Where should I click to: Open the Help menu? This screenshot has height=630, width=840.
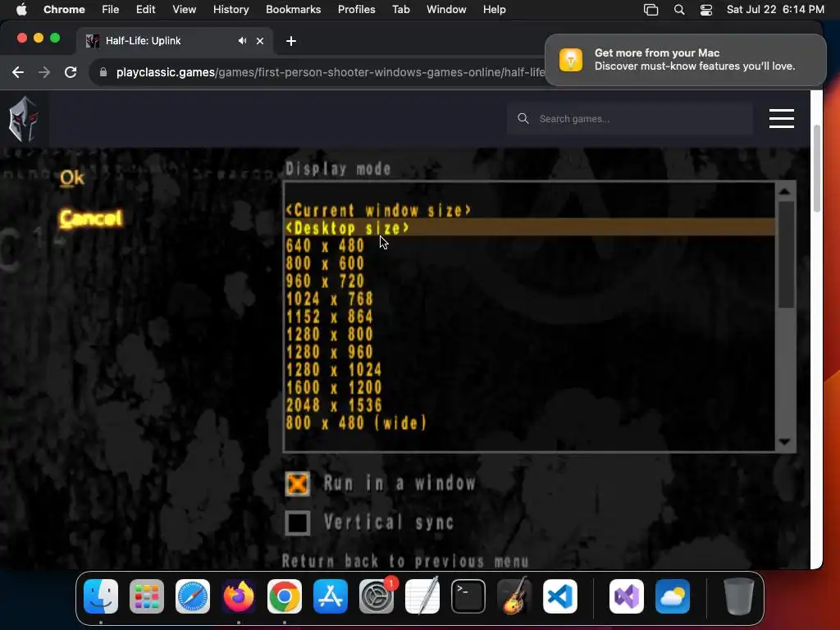pos(494,10)
